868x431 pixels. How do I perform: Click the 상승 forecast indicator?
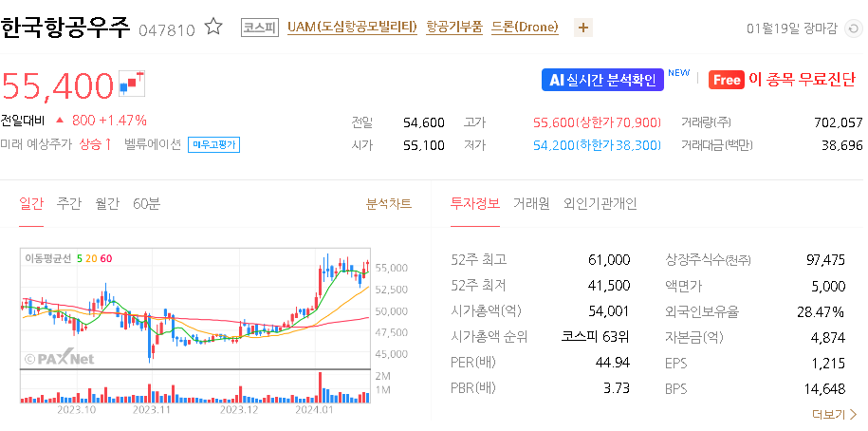(95, 145)
